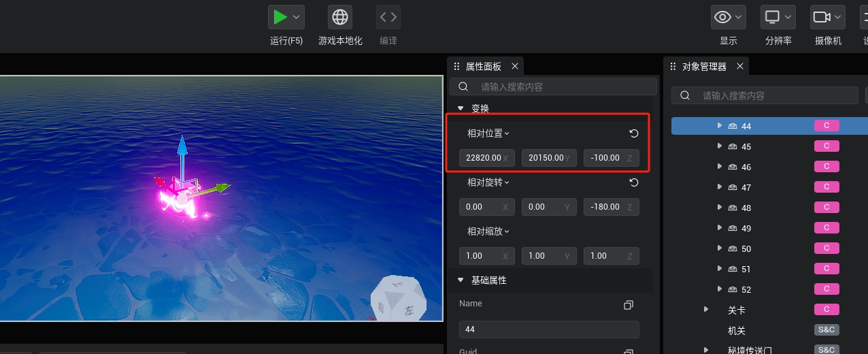Open the game localization globe icon
The width and height of the screenshot is (868, 354).
click(x=340, y=17)
